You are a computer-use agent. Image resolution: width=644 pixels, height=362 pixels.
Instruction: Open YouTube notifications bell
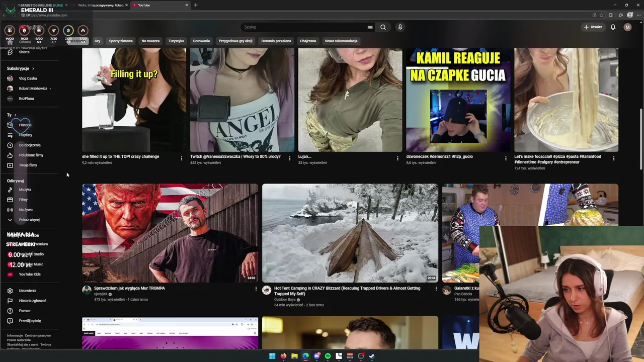click(x=613, y=27)
